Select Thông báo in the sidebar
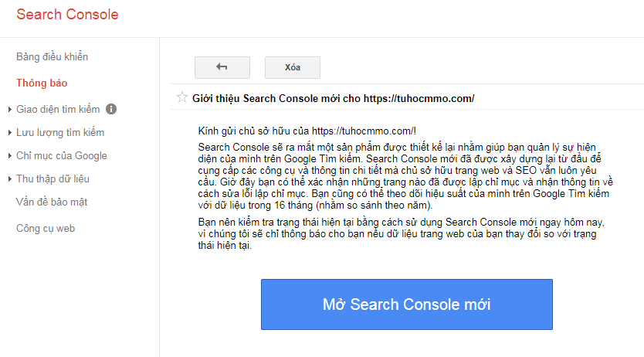The height and width of the screenshot is (357, 644). [x=42, y=83]
